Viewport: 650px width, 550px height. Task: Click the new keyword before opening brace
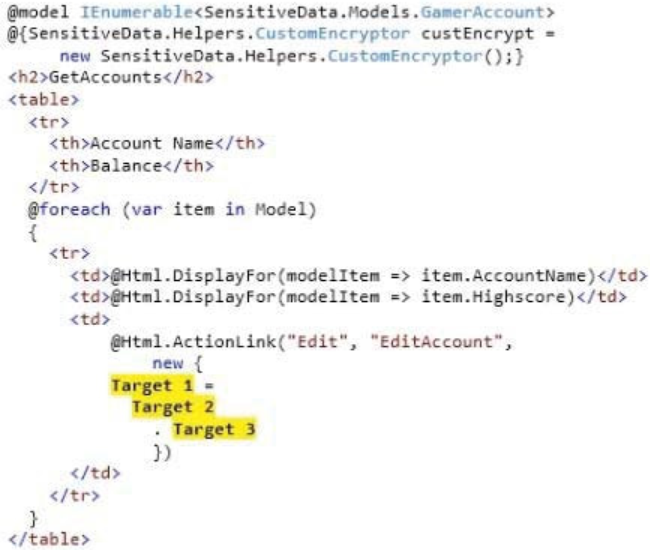167,363
